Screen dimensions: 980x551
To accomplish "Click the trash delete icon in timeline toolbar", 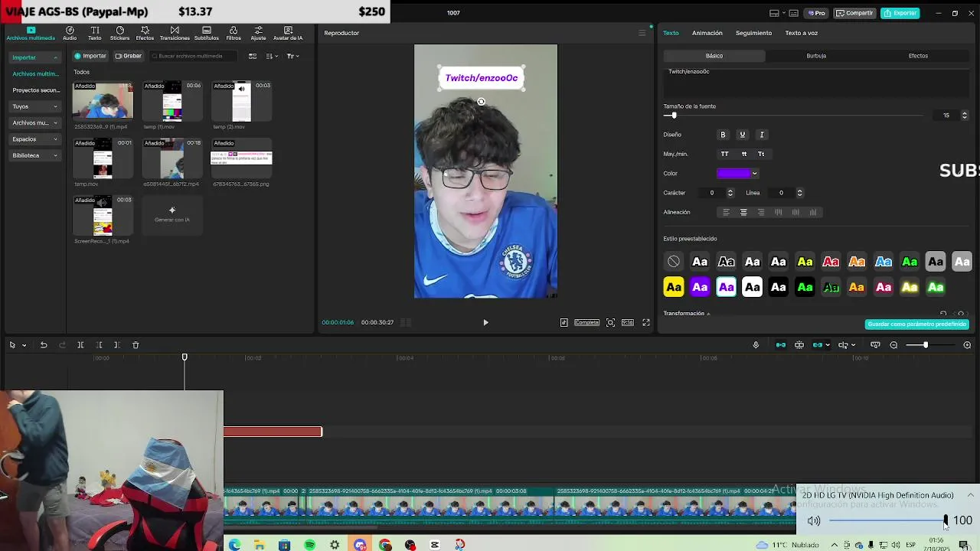I will 136,345.
